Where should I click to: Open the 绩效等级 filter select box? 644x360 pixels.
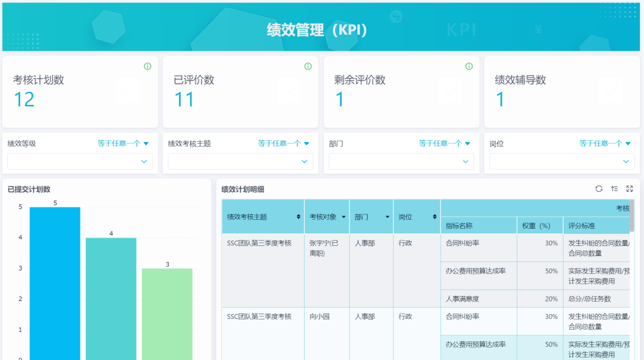80,161
